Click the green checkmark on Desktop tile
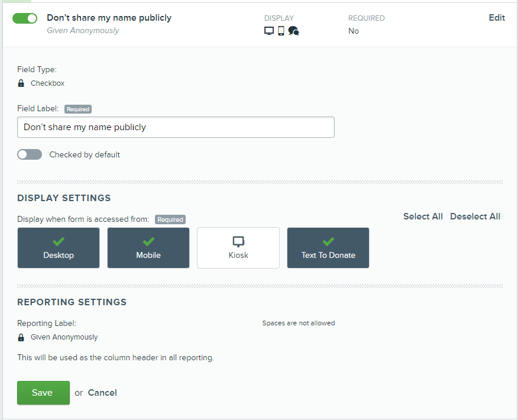Image resolution: width=518 pixels, height=420 pixels. [59, 241]
